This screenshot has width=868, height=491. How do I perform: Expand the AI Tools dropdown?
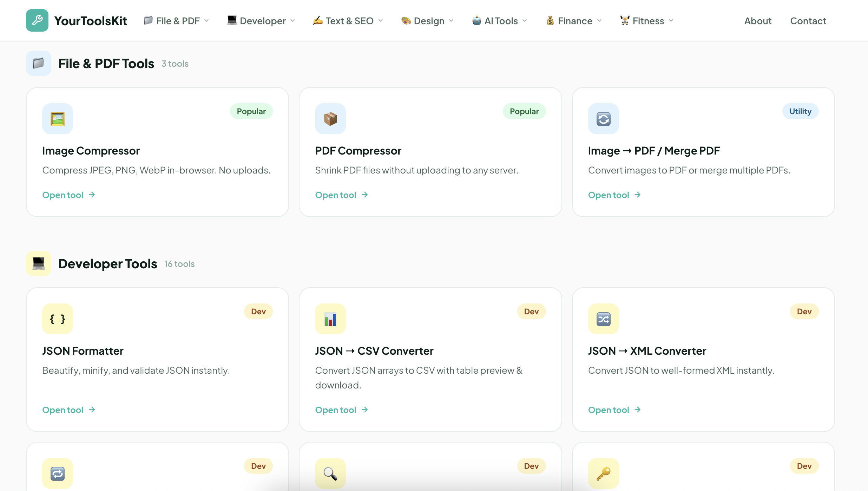click(500, 21)
